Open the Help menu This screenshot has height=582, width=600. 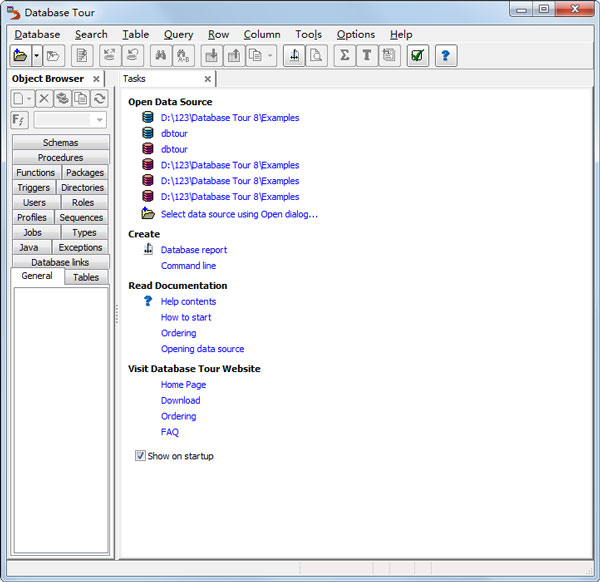[401, 34]
